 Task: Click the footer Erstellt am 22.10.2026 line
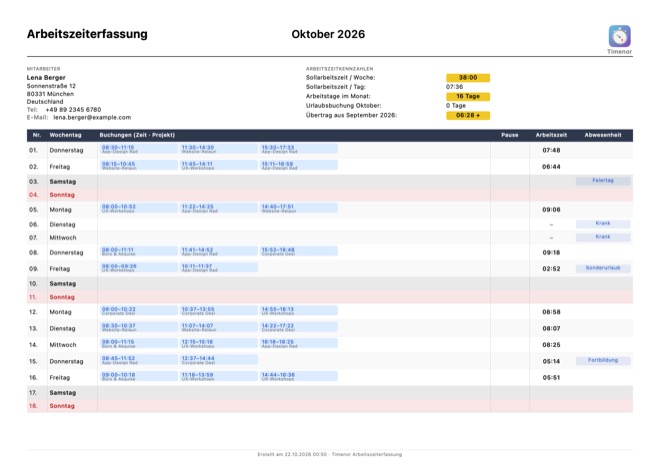[330, 454]
